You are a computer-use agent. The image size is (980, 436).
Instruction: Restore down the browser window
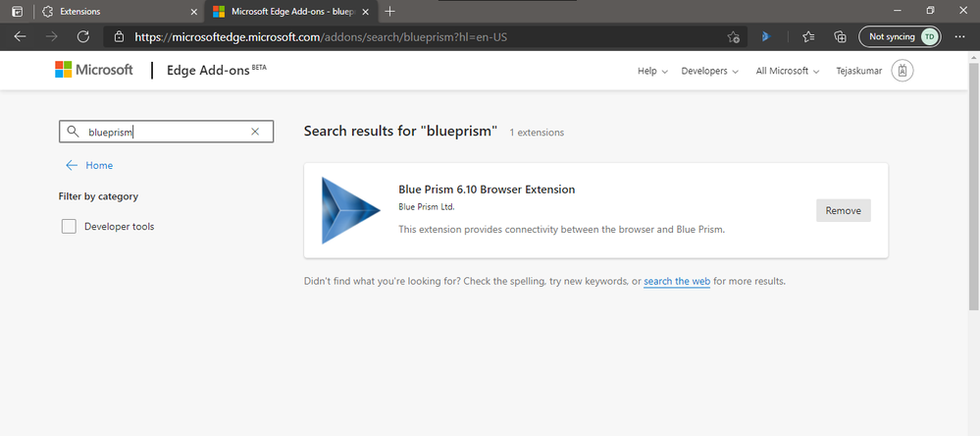click(931, 11)
